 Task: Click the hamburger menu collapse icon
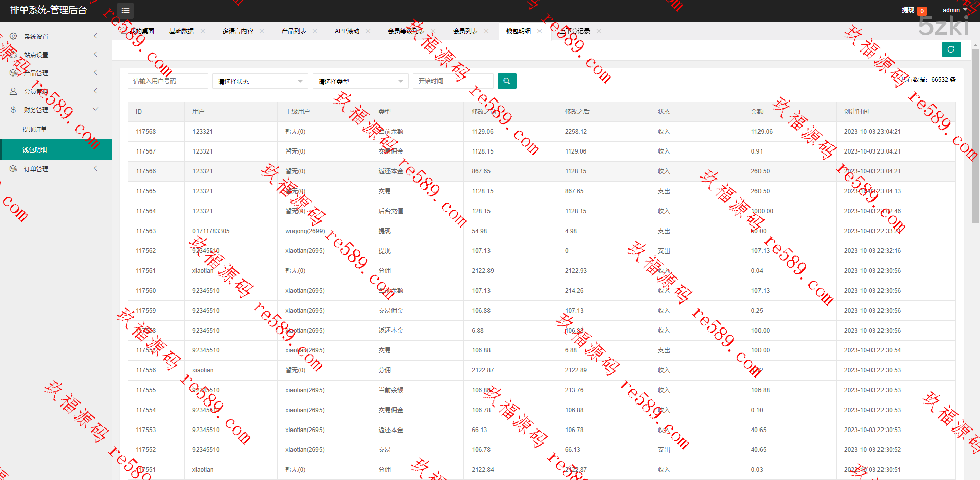(x=126, y=10)
